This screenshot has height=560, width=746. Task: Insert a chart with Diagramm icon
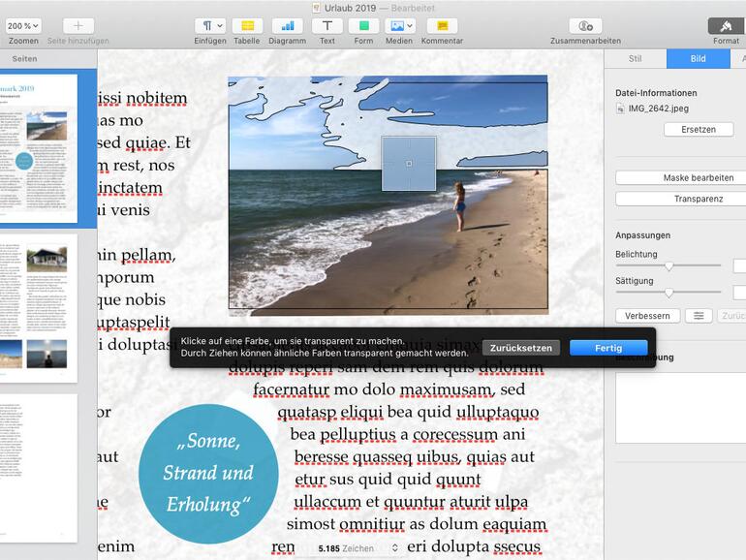(x=287, y=26)
